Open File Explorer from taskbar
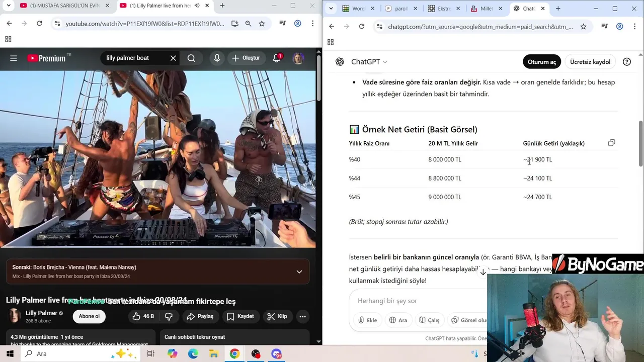 213,354
